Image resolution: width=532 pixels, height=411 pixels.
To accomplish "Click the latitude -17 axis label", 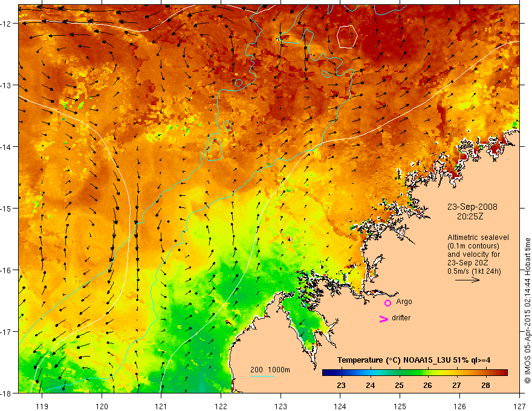I will (7, 331).
